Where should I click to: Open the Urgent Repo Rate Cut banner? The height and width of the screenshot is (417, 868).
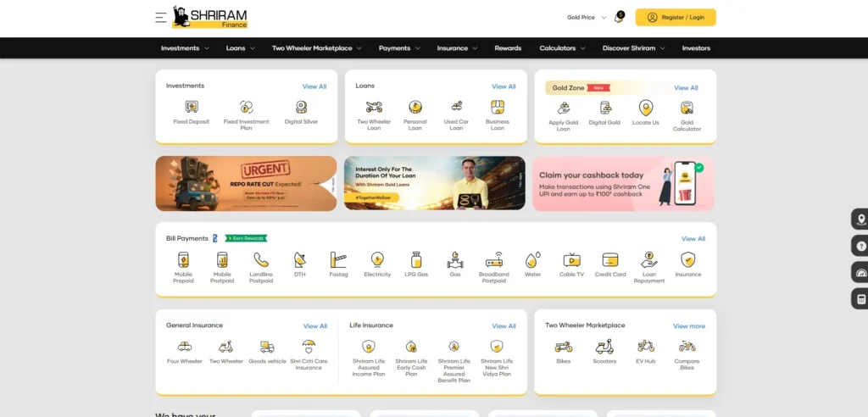point(246,183)
